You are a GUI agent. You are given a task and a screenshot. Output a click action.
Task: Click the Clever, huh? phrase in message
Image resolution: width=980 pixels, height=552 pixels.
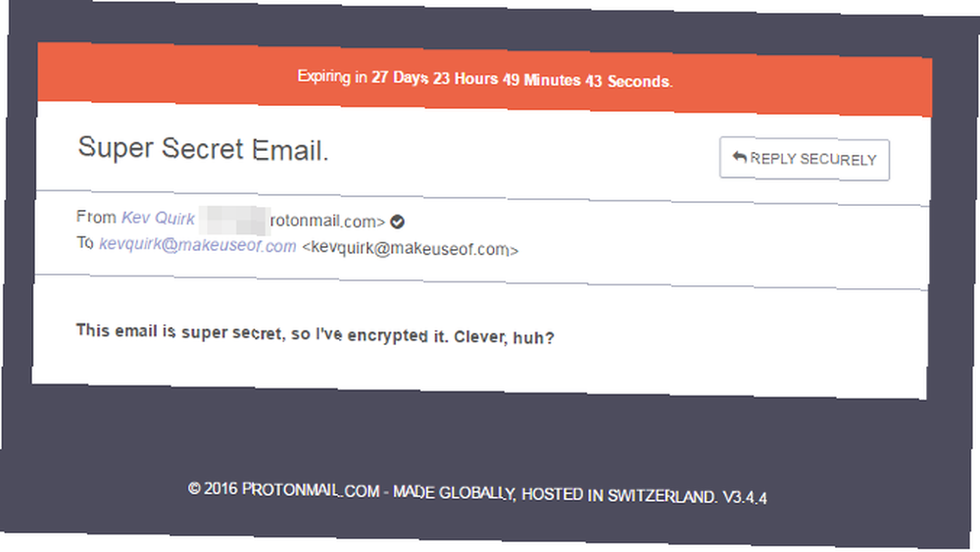(504, 337)
